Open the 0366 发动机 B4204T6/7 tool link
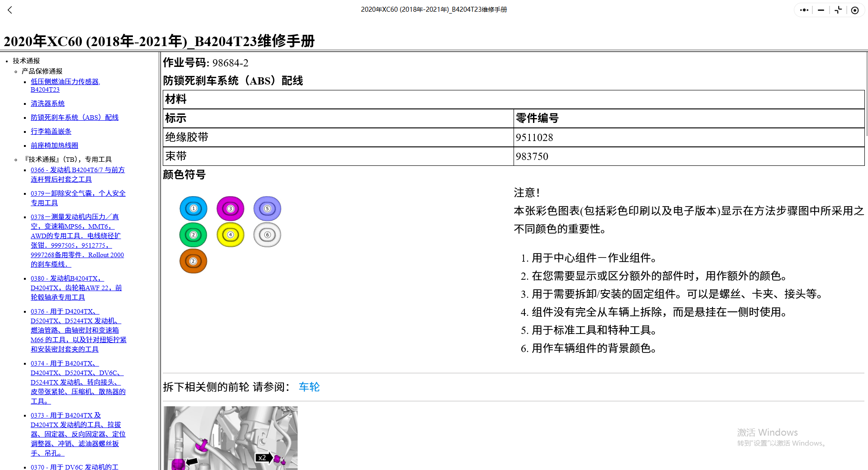 [x=78, y=174]
